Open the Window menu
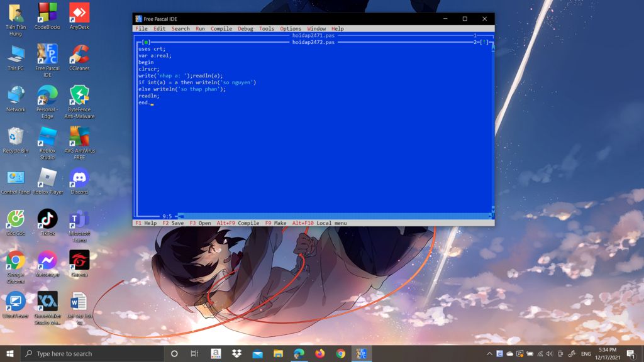The width and height of the screenshot is (644, 362). [x=316, y=29]
